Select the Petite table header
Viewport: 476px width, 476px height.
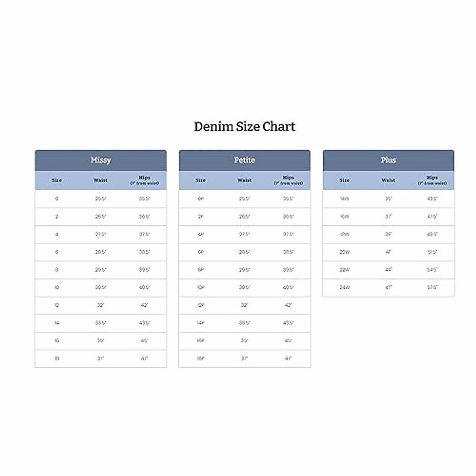(x=244, y=160)
